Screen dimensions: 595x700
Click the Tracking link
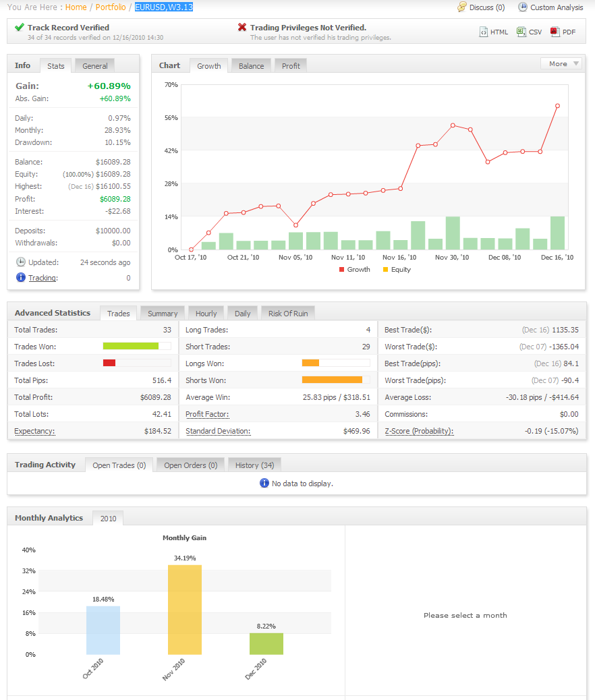(x=43, y=278)
